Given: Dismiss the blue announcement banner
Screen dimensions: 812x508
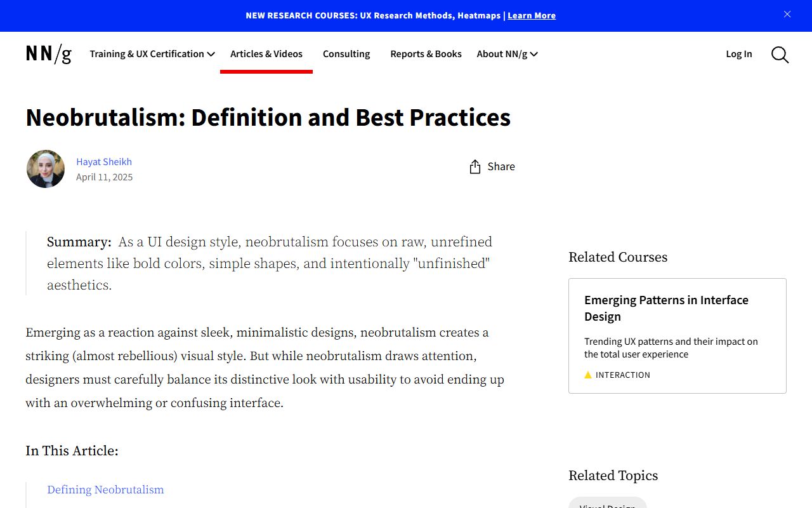Looking at the screenshot, I should 787,15.
